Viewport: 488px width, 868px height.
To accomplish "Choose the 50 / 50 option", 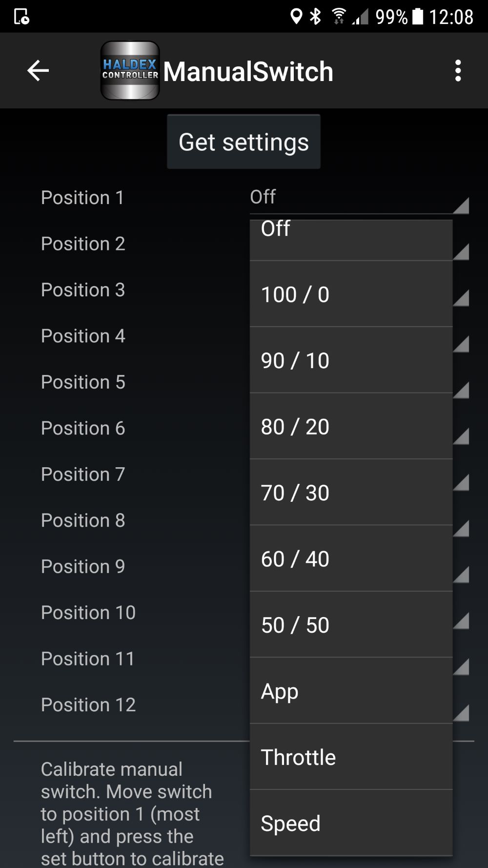I will click(351, 625).
